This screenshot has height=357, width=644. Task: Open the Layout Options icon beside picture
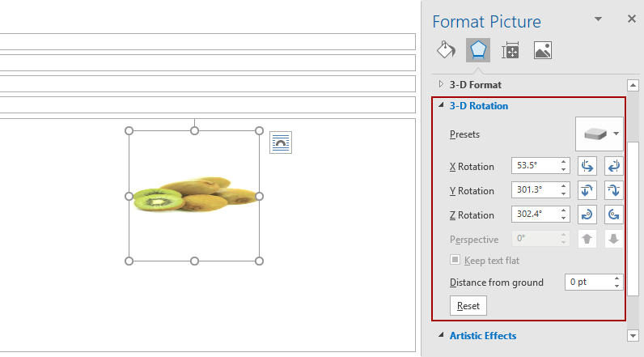coord(281,142)
